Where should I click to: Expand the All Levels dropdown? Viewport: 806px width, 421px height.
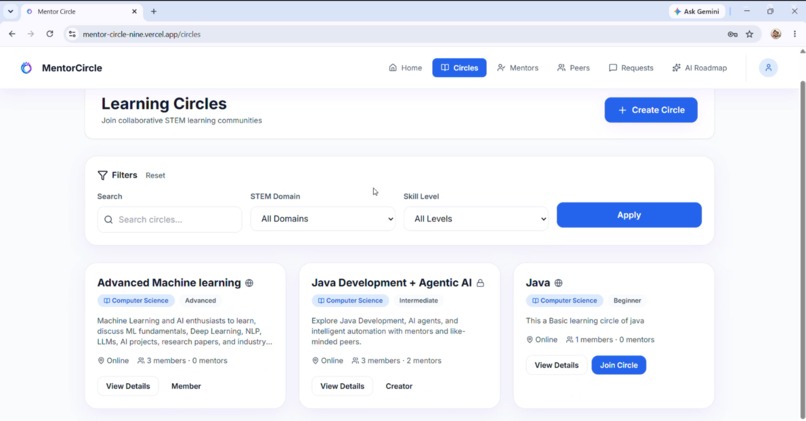click(x=476, y=219)
